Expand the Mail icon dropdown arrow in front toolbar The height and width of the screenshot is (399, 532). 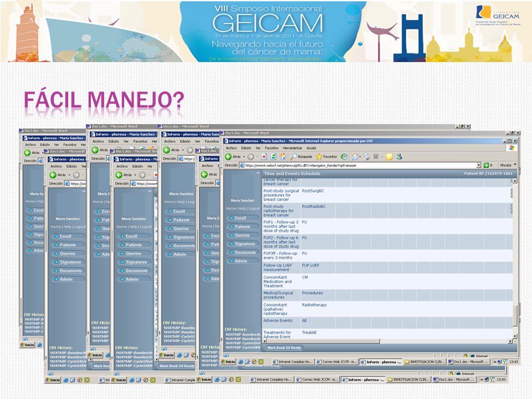click(360, 157)
